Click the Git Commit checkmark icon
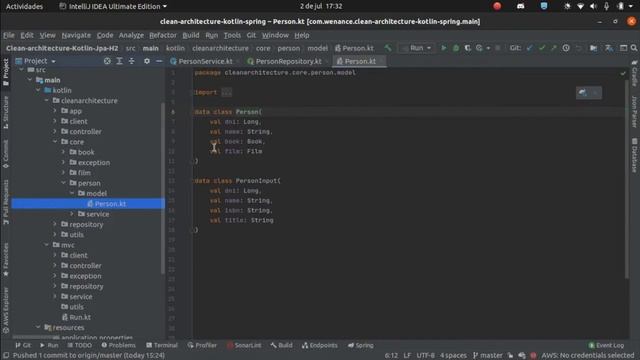Image resolution: width=640 pixels, height=360 pixels. (542, 48)
